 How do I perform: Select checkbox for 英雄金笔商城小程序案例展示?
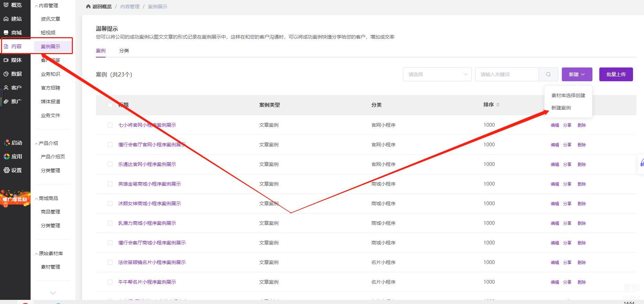click(x=110, y=184)
